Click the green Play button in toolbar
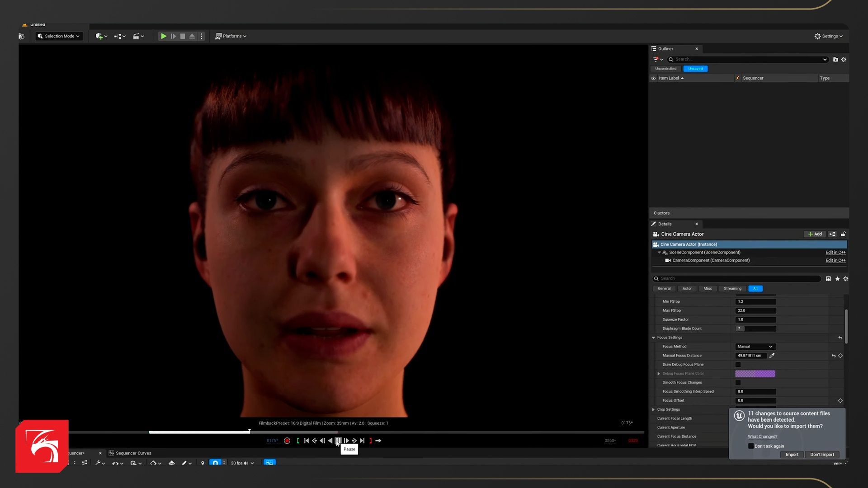The image size is (868, 488). click(164, 36)
